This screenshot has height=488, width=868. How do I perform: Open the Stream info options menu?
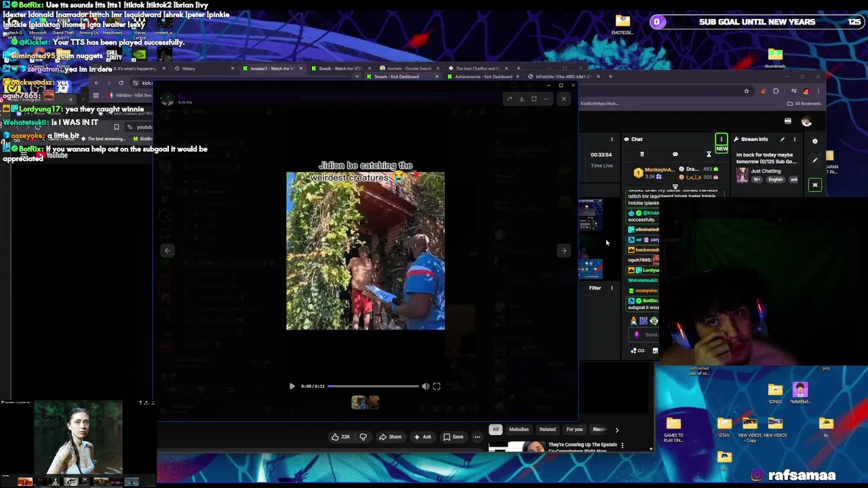[x=795, y=140]
